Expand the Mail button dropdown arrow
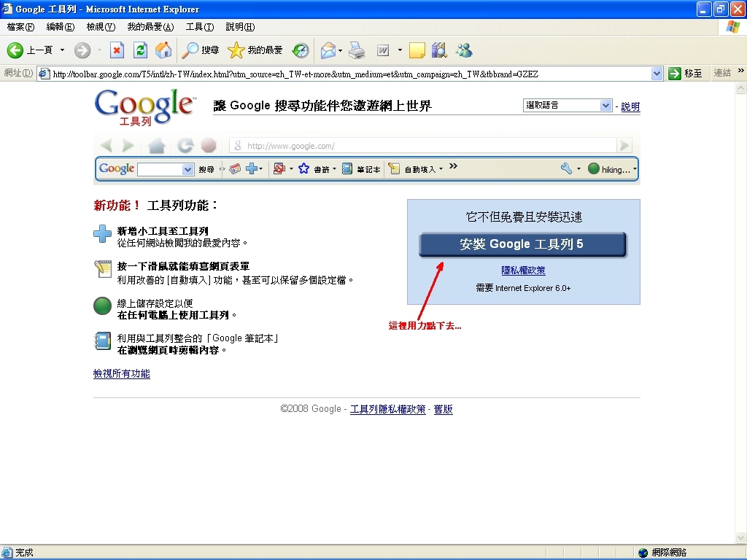Viewport: 747px width, 560px height. coord(340,50)
